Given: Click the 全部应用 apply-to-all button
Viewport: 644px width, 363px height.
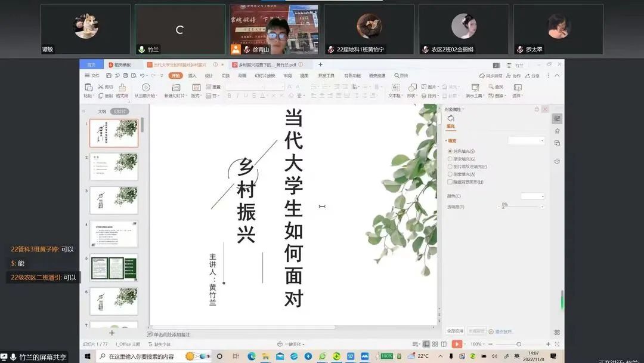Looking at the screenshot, I should (x=455, y=331).
